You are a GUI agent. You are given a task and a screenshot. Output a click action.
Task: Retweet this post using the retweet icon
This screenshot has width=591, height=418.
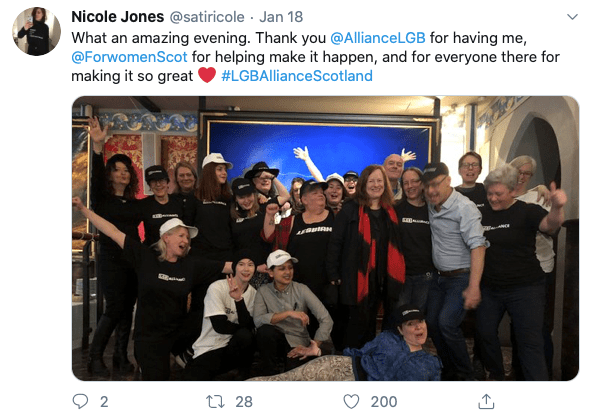pos(215,402)
